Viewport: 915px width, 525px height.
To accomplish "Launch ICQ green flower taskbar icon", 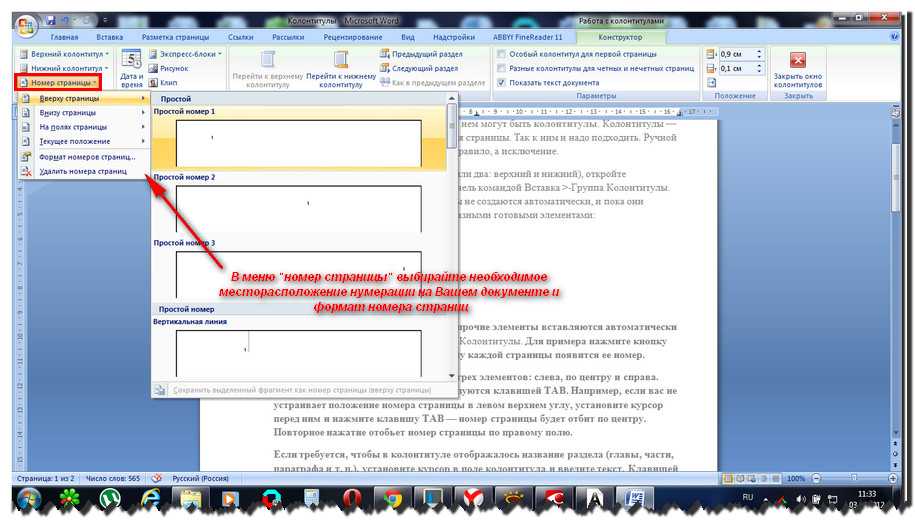I will point(69,500).
